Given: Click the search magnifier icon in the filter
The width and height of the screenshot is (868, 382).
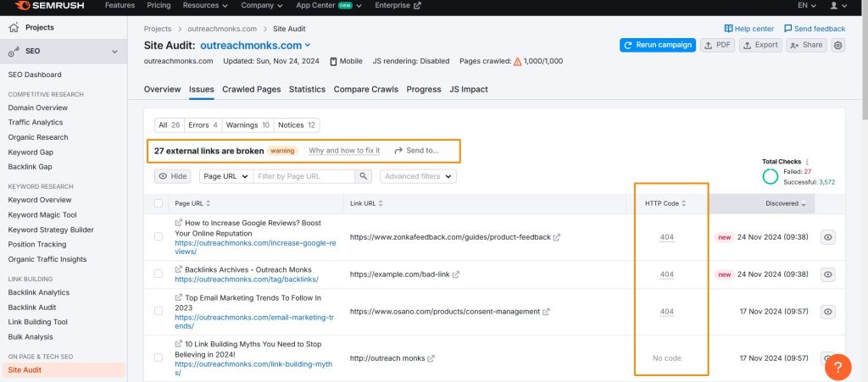Looking at the screenshot, I should point(364,176).
